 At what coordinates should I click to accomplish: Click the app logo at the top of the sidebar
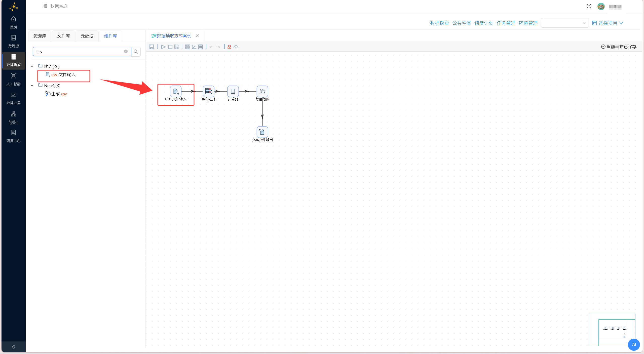point(14,7)
